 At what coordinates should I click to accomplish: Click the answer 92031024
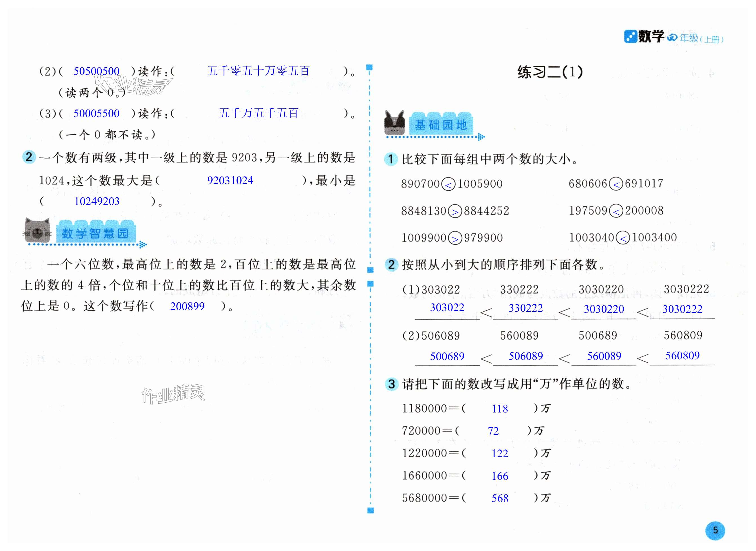(230, 180)
